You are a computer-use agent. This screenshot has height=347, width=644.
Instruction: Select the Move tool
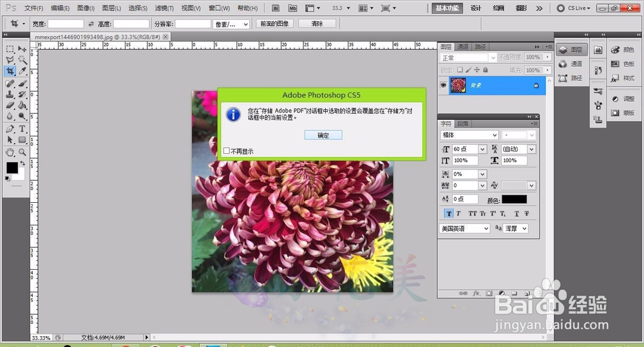22,50
